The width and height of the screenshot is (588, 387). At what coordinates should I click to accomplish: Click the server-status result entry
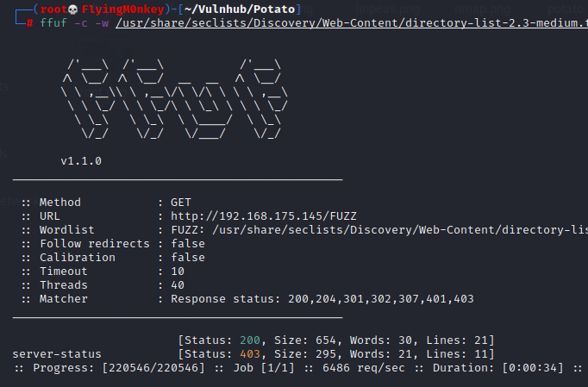[x=57, y=354]
